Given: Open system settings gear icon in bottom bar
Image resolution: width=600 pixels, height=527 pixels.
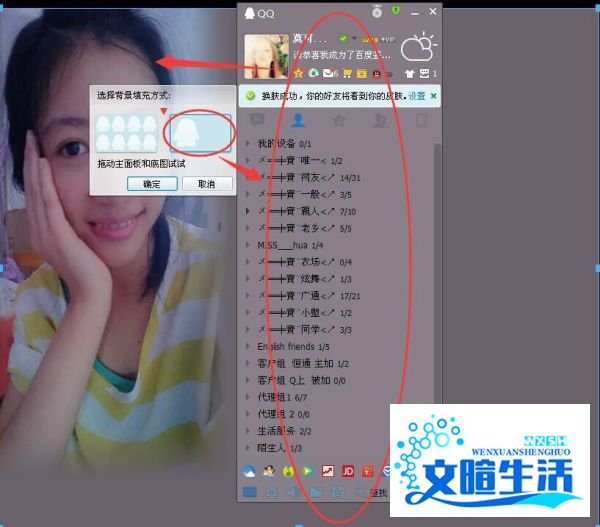Looking at the screenshot, I should (272, 492).
